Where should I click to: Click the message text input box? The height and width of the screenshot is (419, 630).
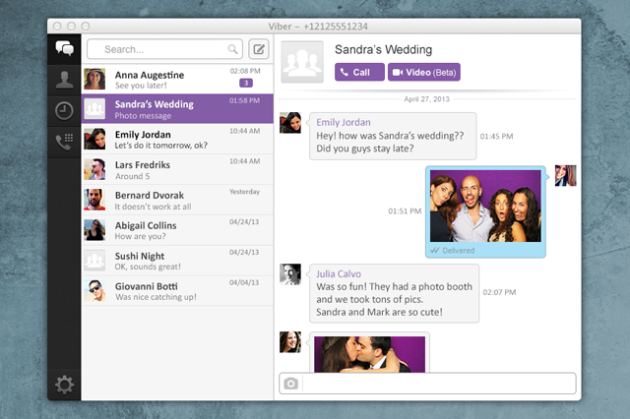(x=438, y=383)
